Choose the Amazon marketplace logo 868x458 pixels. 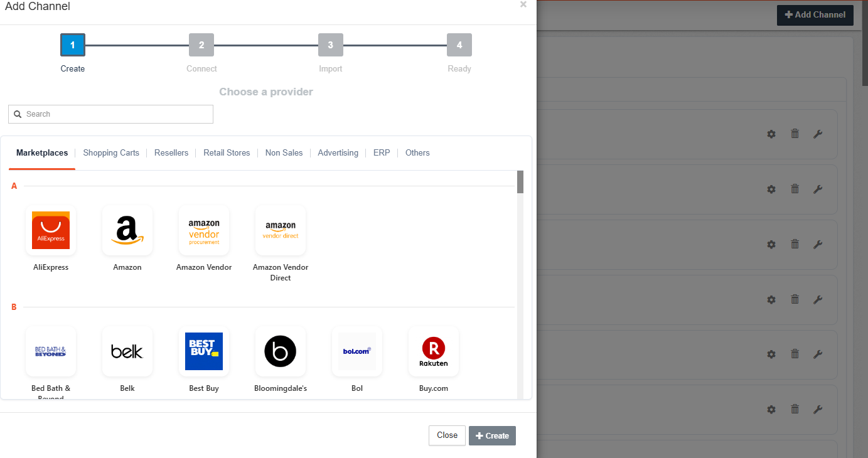coord(127,230)
